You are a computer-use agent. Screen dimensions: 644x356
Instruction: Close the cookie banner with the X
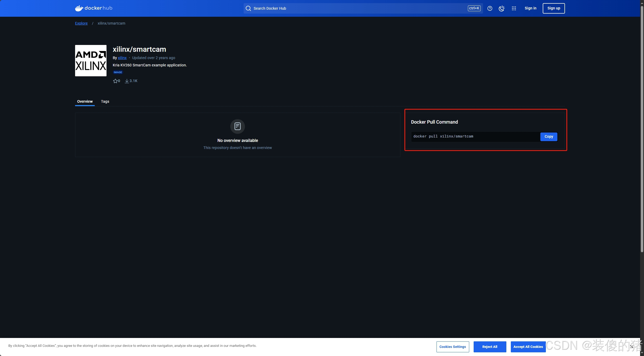click(x=631, y=347)
